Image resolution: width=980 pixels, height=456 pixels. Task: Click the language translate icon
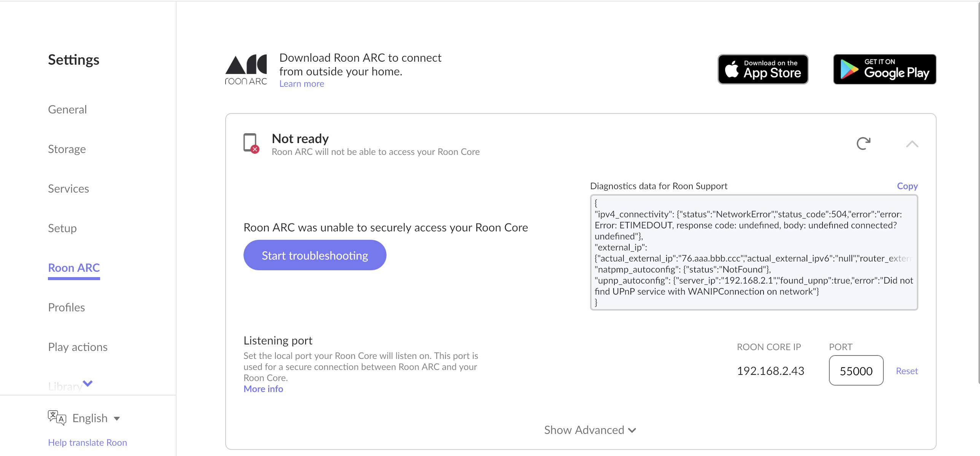[x=57, y=418]
